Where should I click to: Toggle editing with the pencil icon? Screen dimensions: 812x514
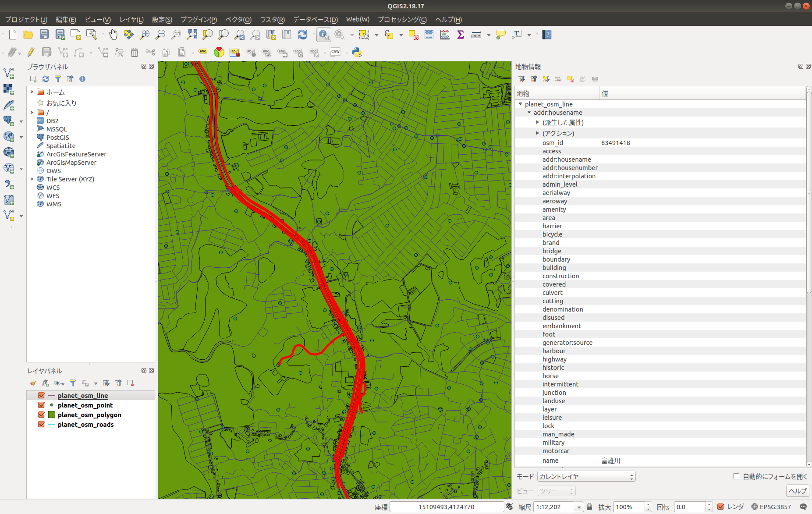coord(31,52)
